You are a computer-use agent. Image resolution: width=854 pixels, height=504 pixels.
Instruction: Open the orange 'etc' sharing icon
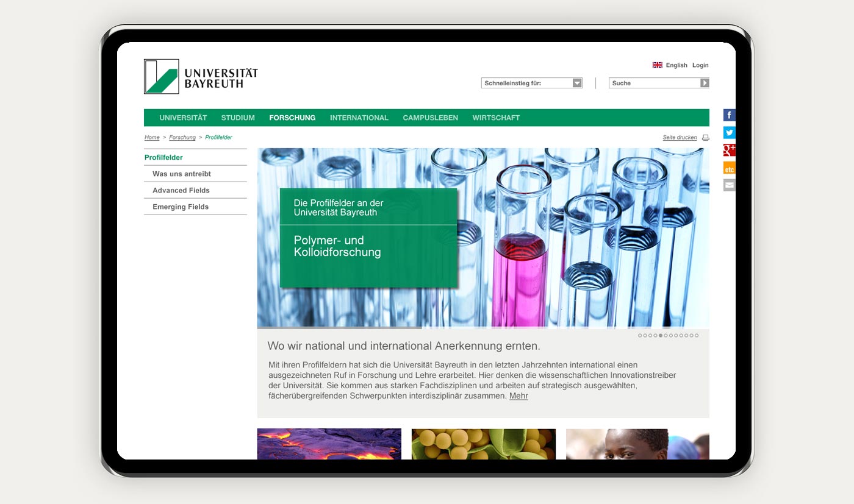click(x=730, y=168)
